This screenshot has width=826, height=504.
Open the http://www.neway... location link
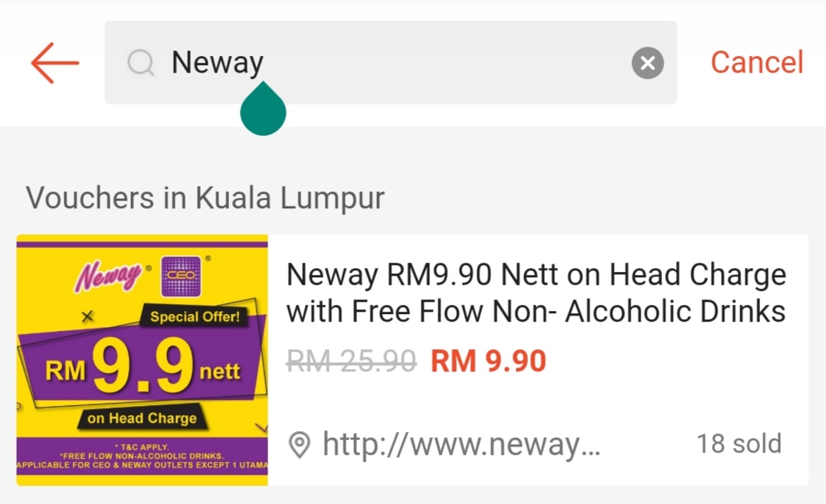pyautogui.click(x=461, y=444)
